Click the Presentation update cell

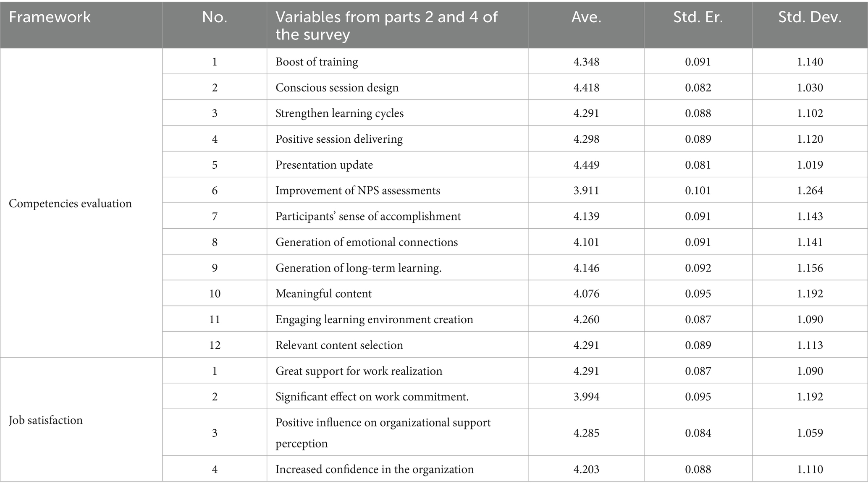(x=324, y=165)
